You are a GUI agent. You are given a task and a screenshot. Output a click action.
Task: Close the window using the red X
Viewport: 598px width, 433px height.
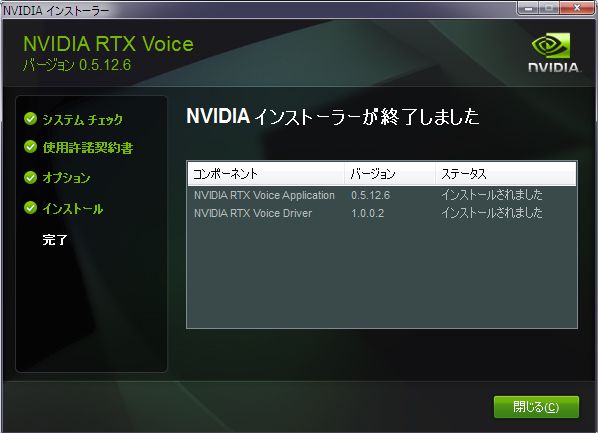(577, 8)
